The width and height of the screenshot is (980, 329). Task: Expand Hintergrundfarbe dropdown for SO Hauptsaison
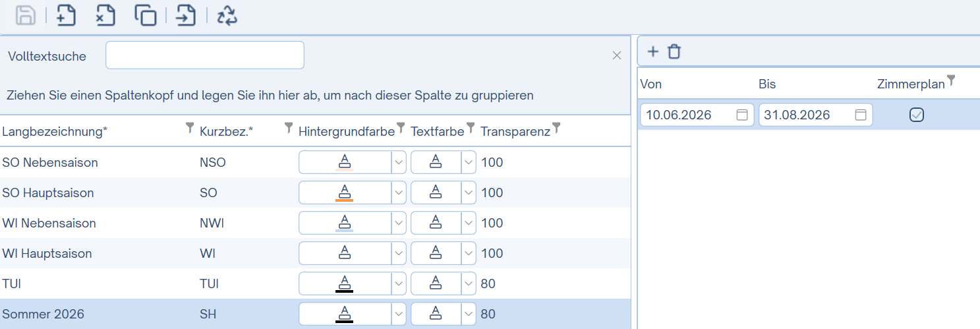398,193
